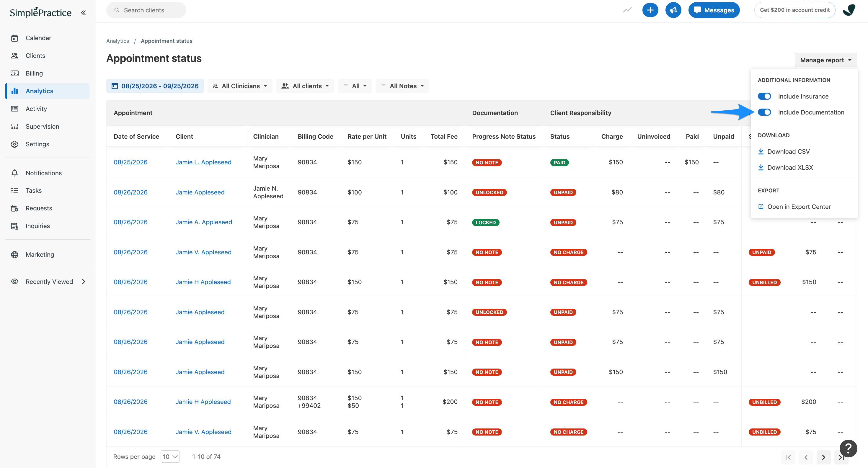The image size is (868, 468).
Task: Open 08/25/2026 date of service link
Action: (130, 162)
